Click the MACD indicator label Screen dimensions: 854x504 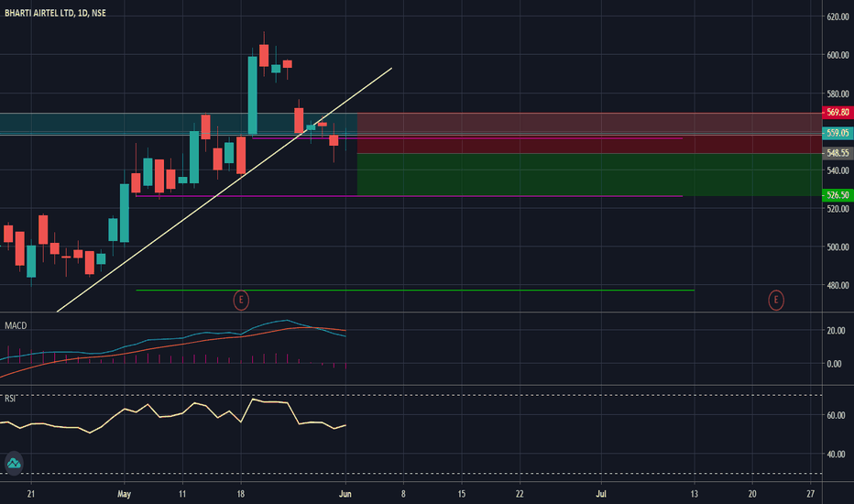pos(16,326)
